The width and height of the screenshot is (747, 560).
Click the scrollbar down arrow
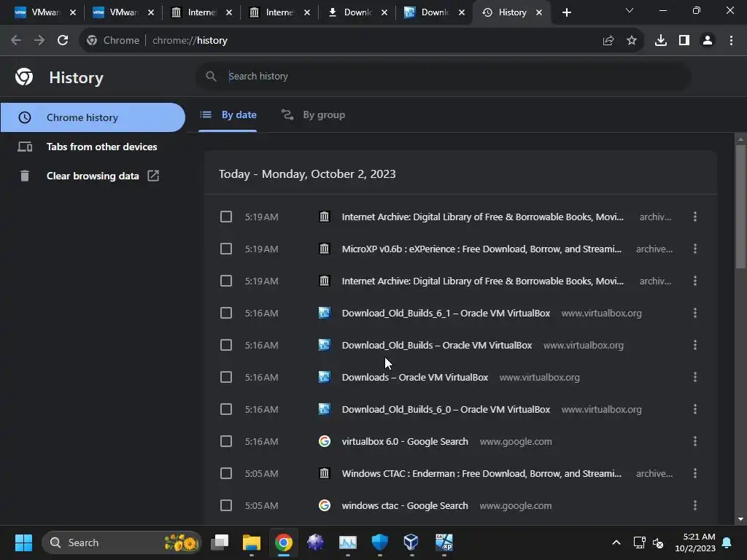tap(740, 519)
